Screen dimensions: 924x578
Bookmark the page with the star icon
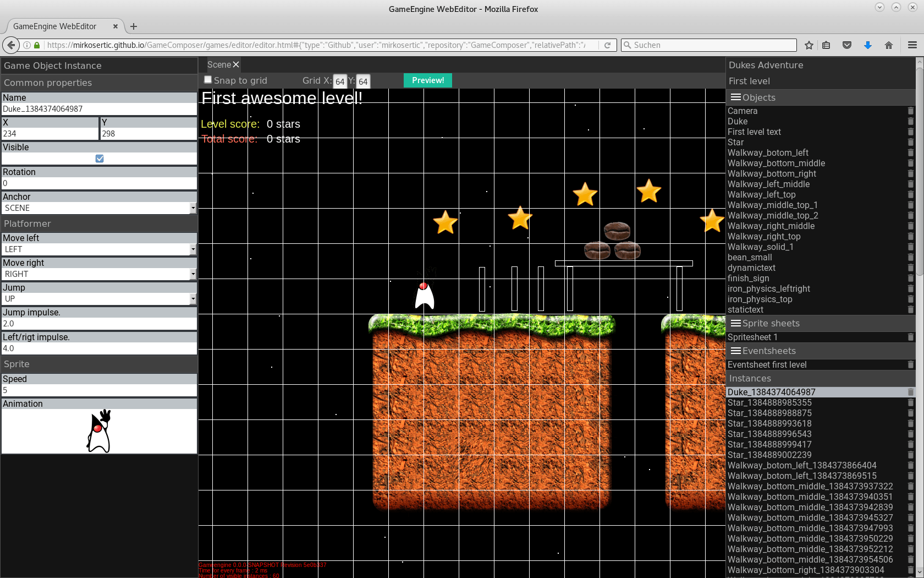809,45
